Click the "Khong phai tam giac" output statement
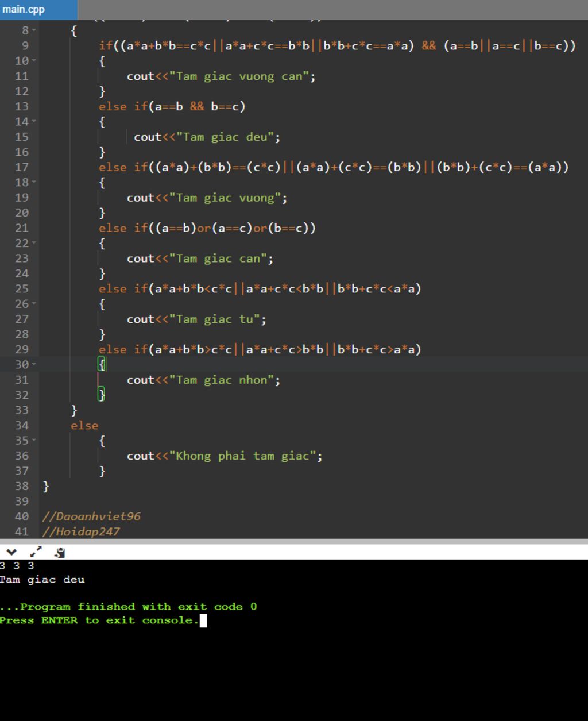588x721 pixels. [x=224, y=456]
